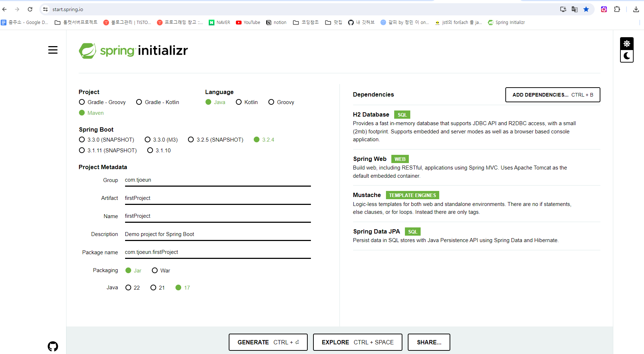Open the 갈피 by 정민 bookmark
The height and width of the screenshot is (354, 644).
click(x=405, y=23)
